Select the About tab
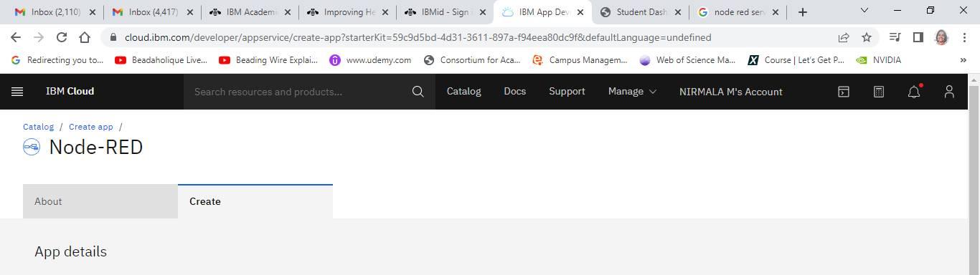This screenshot has width=980, height=275. (x=100, y=201)
